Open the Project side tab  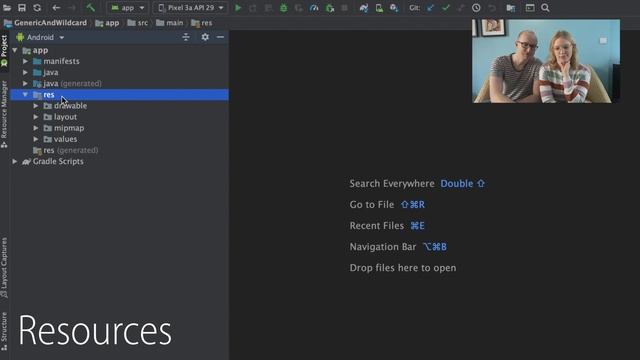4,51
